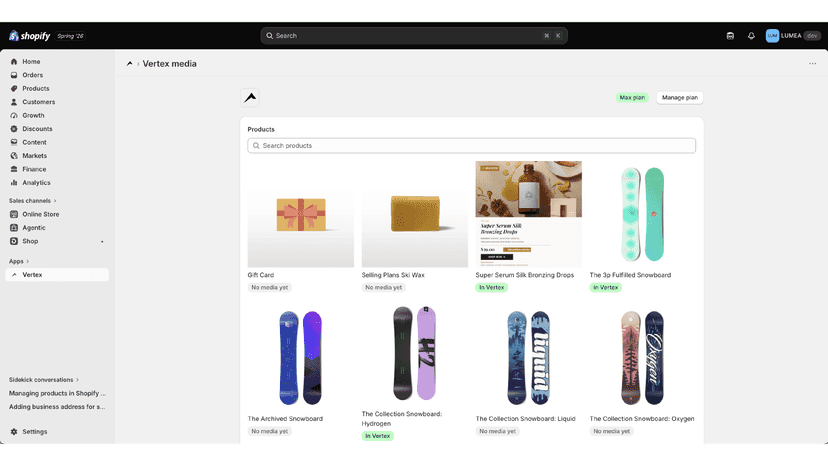828x466 pixels.
Task: Click the Shop channel icon
Action: pos(14,241)
